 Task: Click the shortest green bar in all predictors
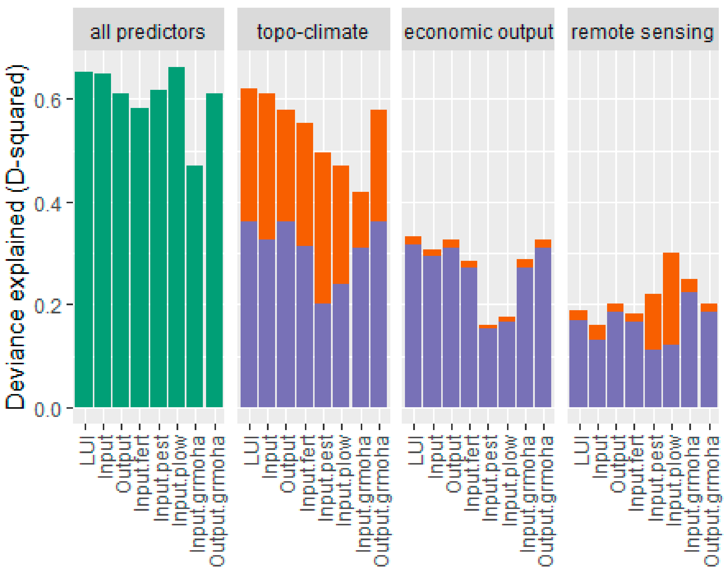point(195,285)
